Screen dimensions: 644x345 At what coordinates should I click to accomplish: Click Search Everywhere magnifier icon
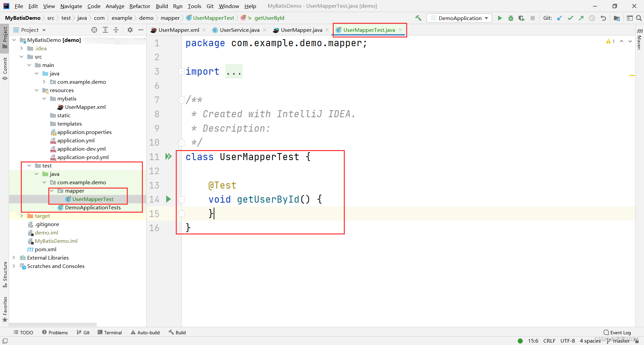point(639,18)
